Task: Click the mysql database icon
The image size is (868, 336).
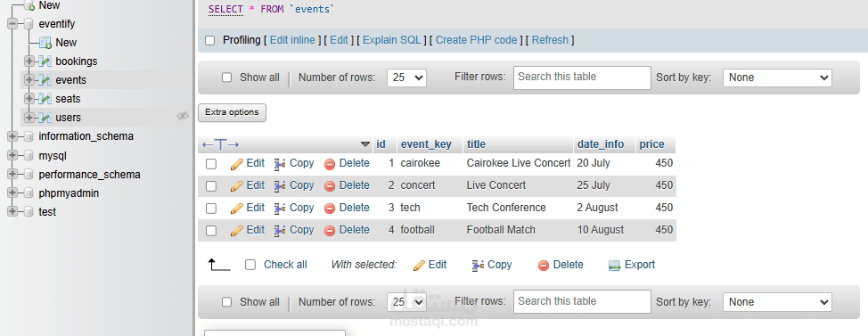Action: tap(29, 156)
